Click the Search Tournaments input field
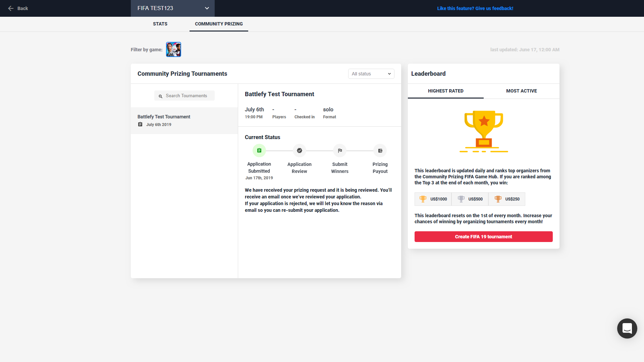Image resolution: width=644 pixels, height=362 pixels. 186,96
